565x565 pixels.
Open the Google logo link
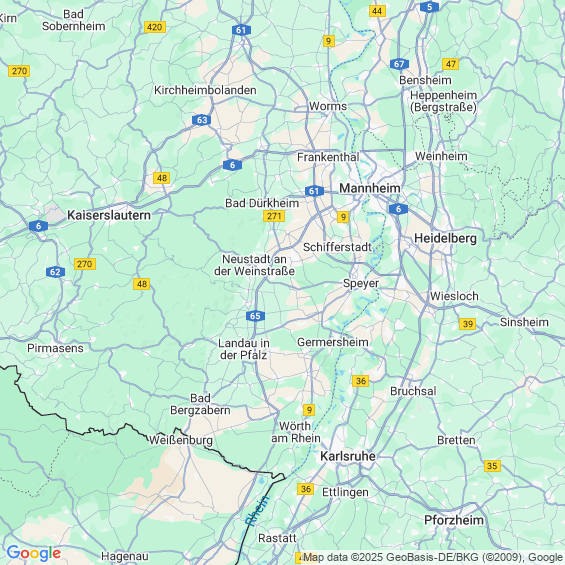[x=34, y=553]
